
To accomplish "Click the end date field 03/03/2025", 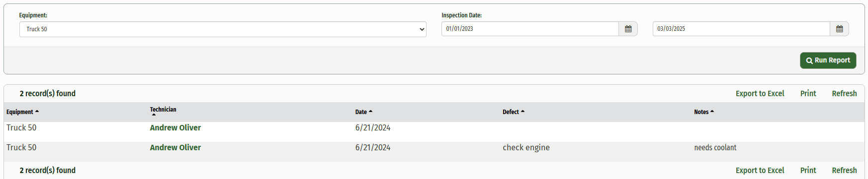I will 741,29.
